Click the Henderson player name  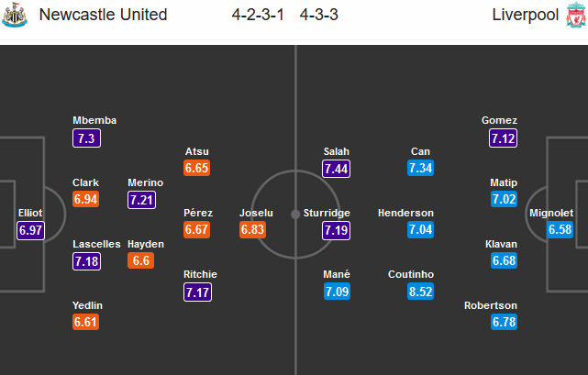(x=405, y=213)
